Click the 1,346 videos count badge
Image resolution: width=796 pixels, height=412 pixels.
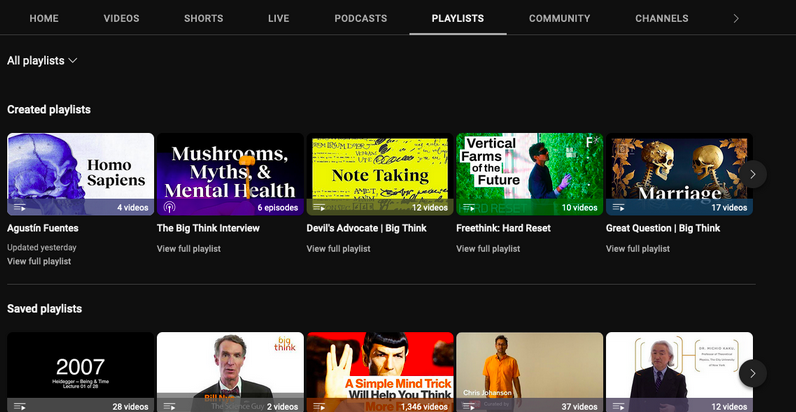click(x=424, y=406)
